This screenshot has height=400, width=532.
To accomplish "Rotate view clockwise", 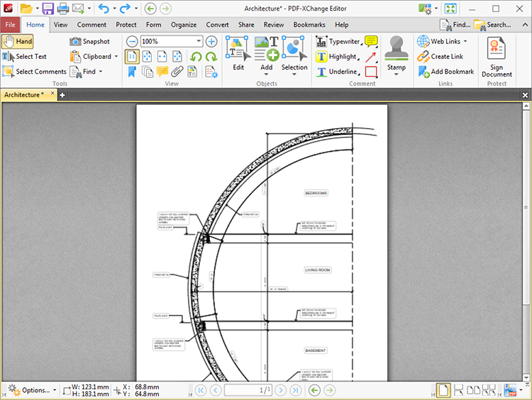I will 211,56.
